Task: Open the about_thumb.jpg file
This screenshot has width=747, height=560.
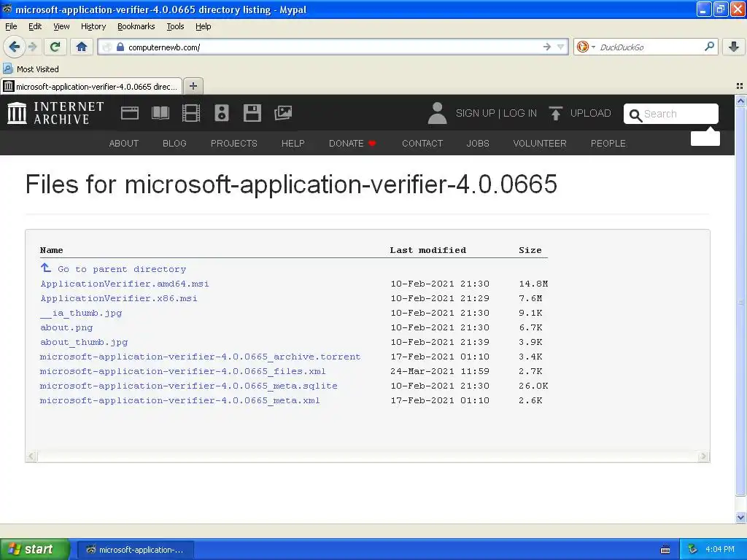Action: click(x=84, y=342)
